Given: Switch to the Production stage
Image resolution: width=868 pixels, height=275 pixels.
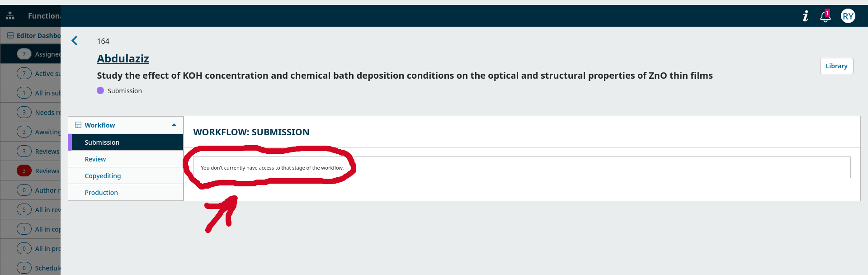Looking at the screenshot, I should (x=101, y=193).
